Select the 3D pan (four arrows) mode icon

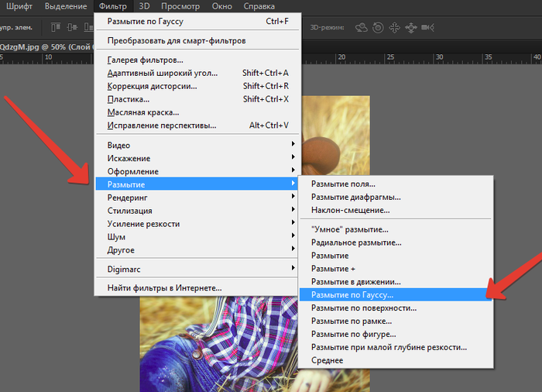[394, 27]
